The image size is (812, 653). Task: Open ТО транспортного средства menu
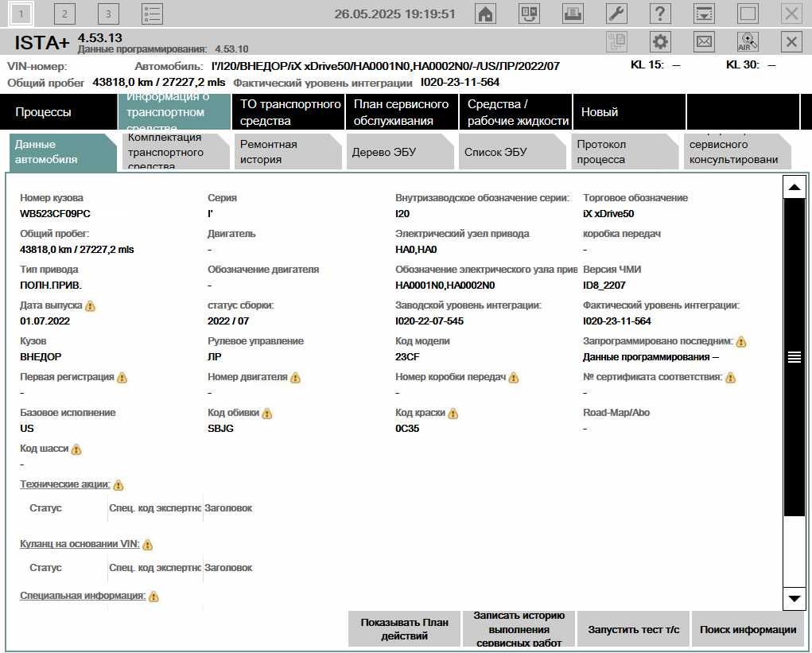[x=289, y=112]
